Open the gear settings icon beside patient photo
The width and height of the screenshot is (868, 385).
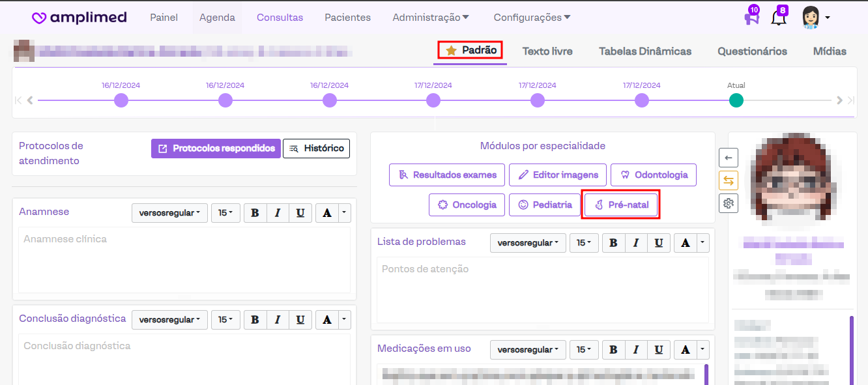pos(728,204)
